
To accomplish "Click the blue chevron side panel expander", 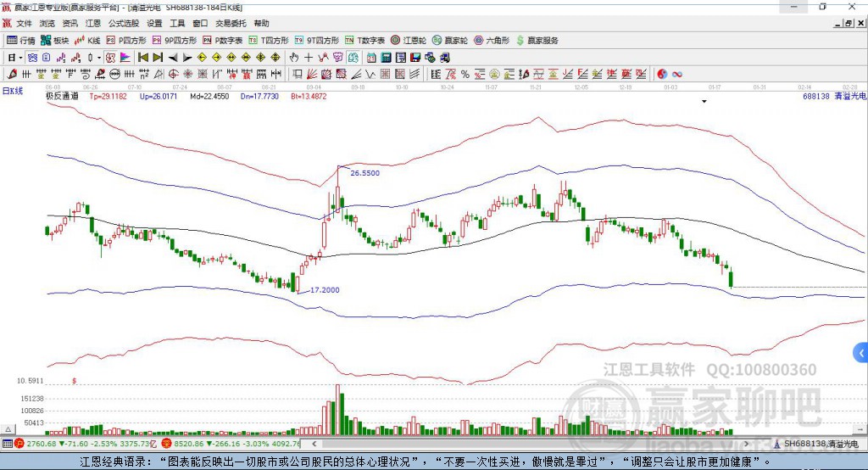I will click(x=861, y=353).
